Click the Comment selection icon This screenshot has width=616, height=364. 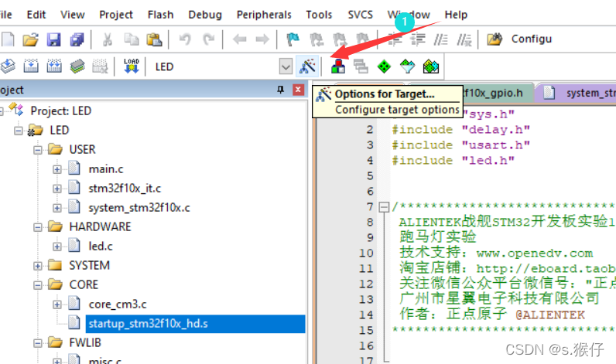tap(440, 39)
